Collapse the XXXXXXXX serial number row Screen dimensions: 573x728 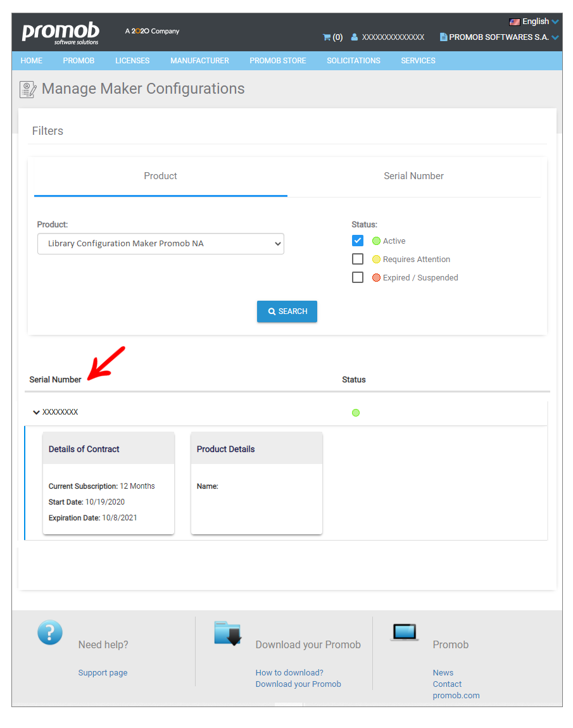(36, 412)
